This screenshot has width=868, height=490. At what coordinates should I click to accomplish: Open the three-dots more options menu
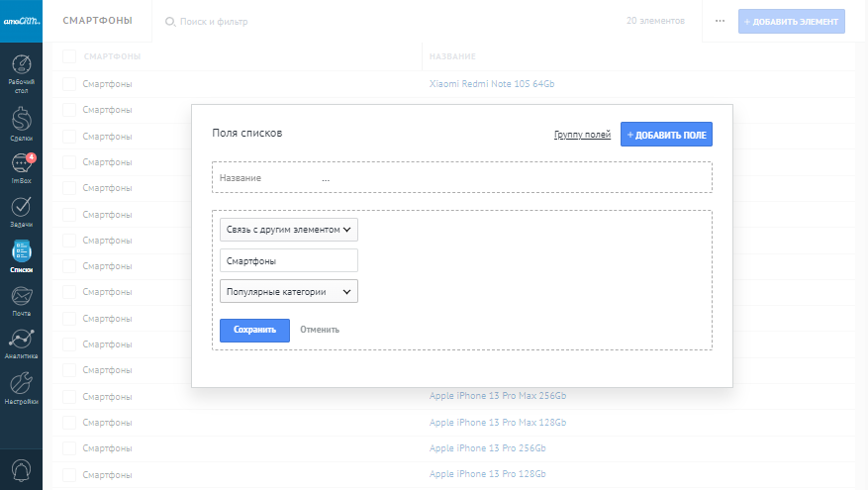[720, 21]
